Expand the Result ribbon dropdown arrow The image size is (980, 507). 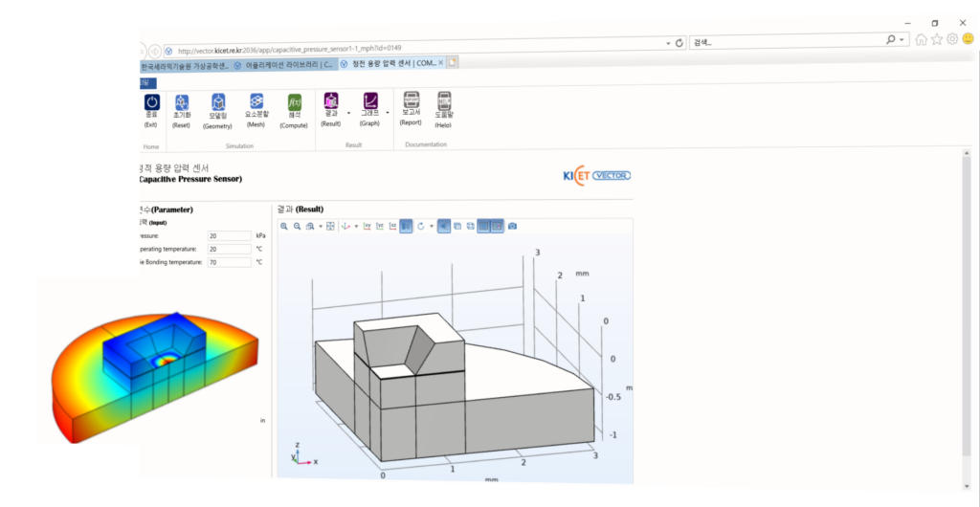(347, 113)
